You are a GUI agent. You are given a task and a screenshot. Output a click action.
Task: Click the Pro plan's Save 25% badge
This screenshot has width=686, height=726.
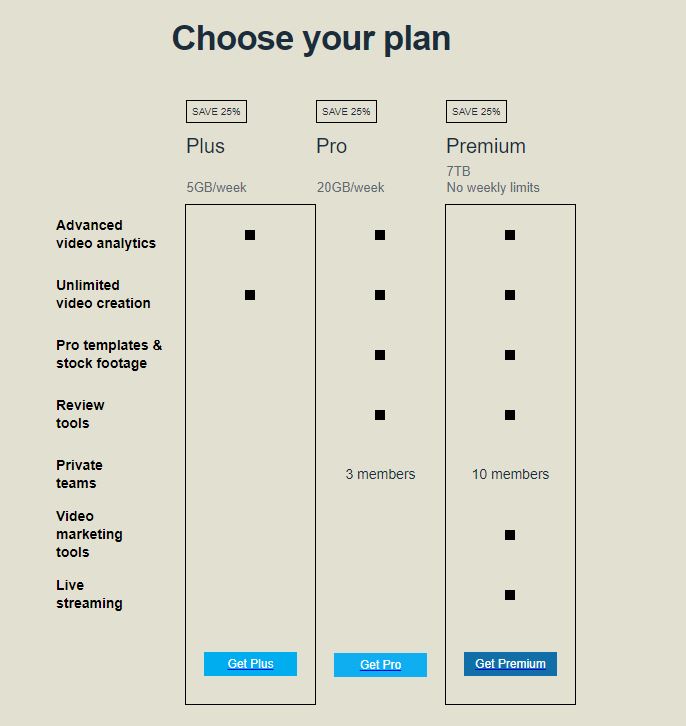click(346, 112)
